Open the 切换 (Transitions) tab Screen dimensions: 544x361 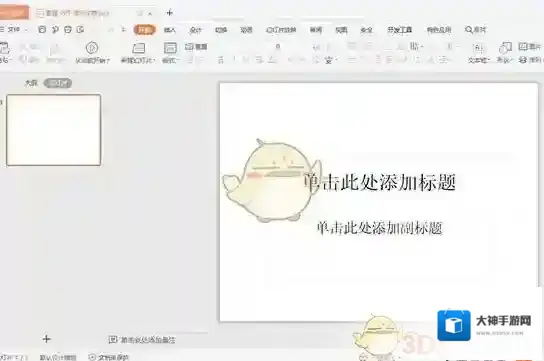pos(221,30)
